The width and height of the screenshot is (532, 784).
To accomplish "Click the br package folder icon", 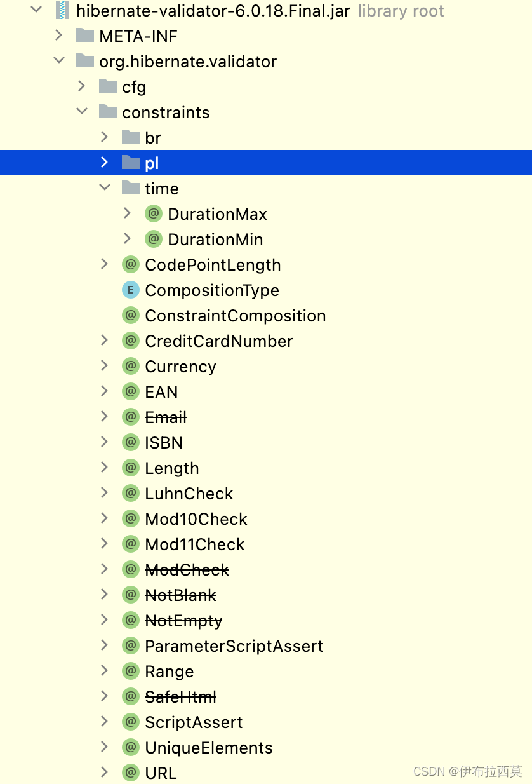I will [x=131, y=137].
